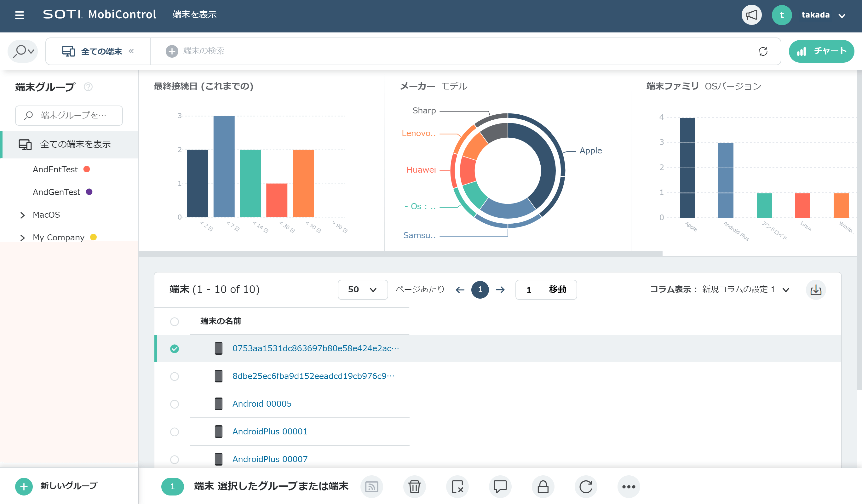Click the announcements megaphone icon
The image size is (862, 504).
(x=751, y=15)
